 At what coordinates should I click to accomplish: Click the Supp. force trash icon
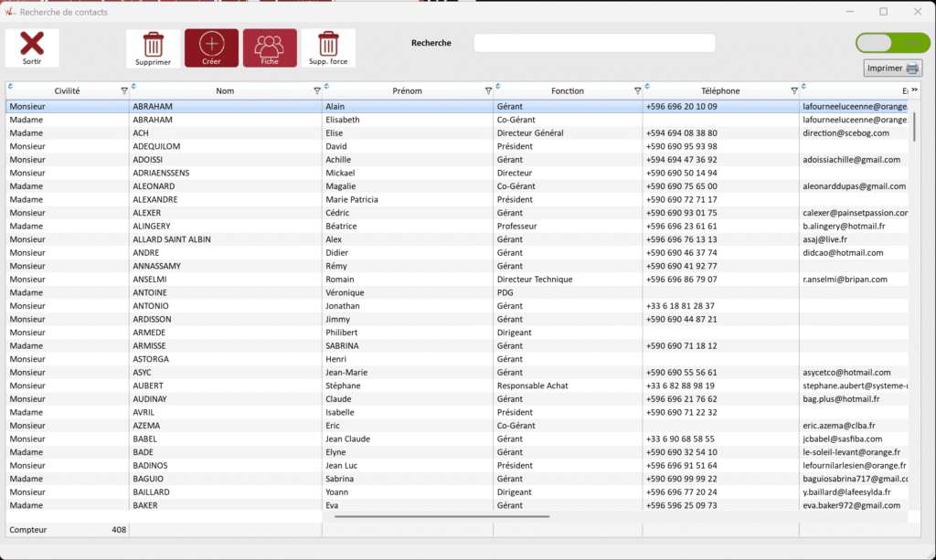pyautogui.click(x=327, y=44)
